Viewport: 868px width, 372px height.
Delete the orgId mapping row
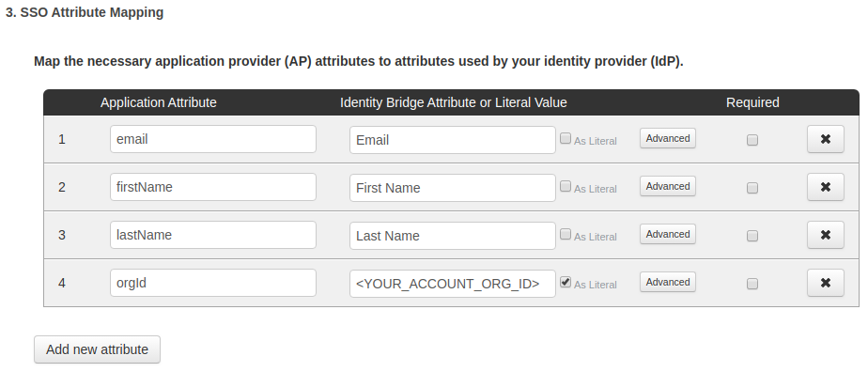point(826,283)
